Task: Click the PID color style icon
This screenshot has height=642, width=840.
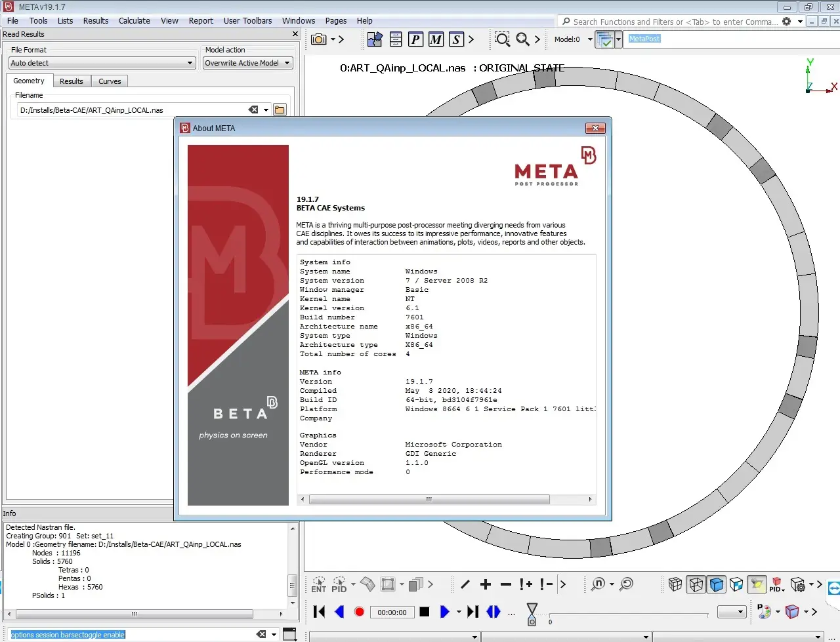Action: (x=776, y=584)
